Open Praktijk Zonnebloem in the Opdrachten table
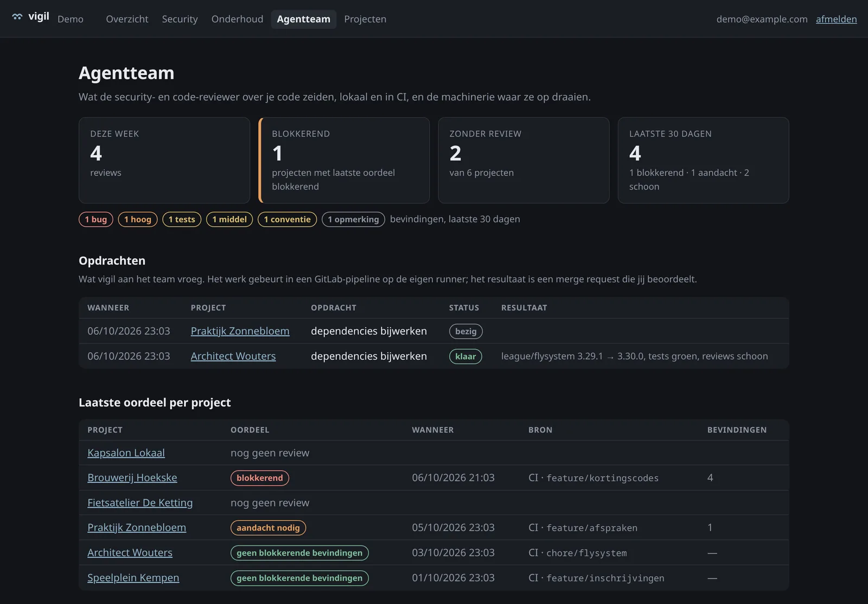 (x=240, y=331)
